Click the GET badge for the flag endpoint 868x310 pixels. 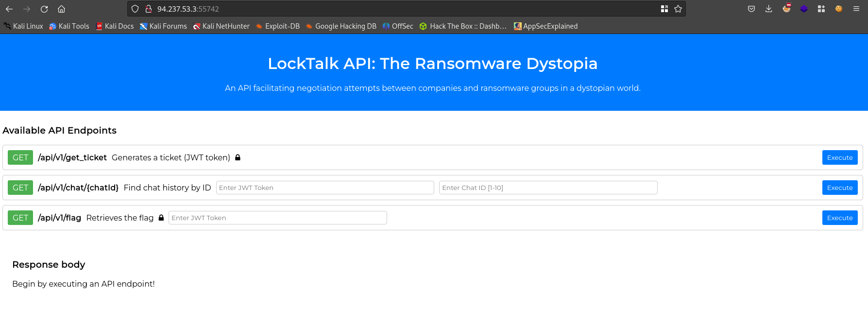click(x=20, y=218)
